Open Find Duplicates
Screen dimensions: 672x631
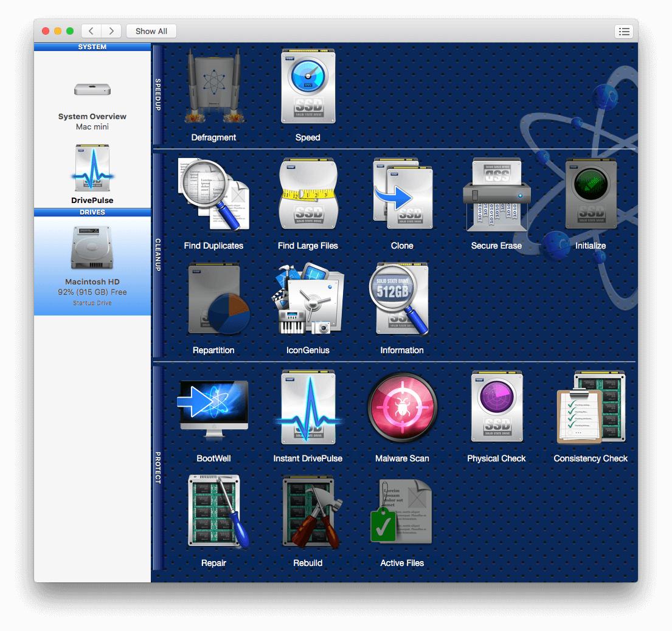(213, 193)
